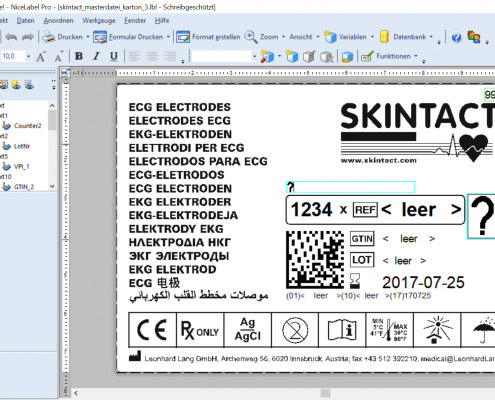495x400 pixels.
Task: Select VPI_1 variable in the tree
Action: point(21,167)
